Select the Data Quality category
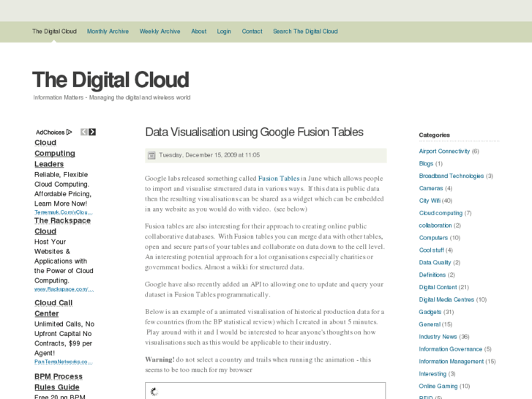 pyautogui.click(x=435, y=263)
